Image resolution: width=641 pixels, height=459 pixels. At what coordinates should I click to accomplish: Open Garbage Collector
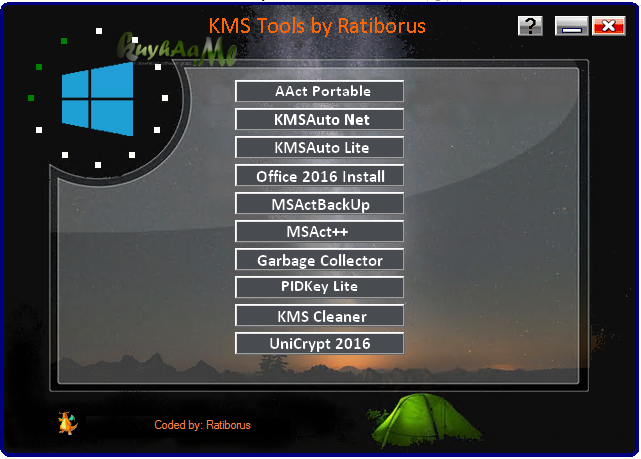(x=319, y=260)
